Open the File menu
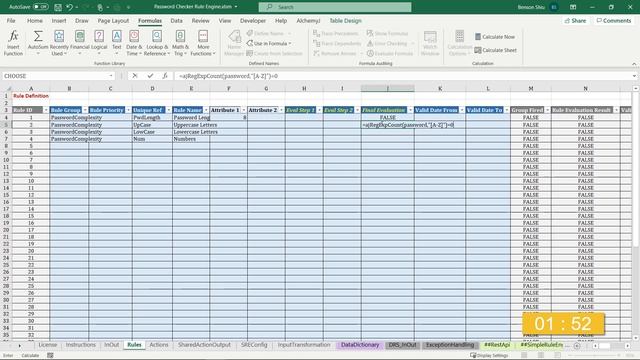Viewport: 640px width, 360px height. click(11, 20)
